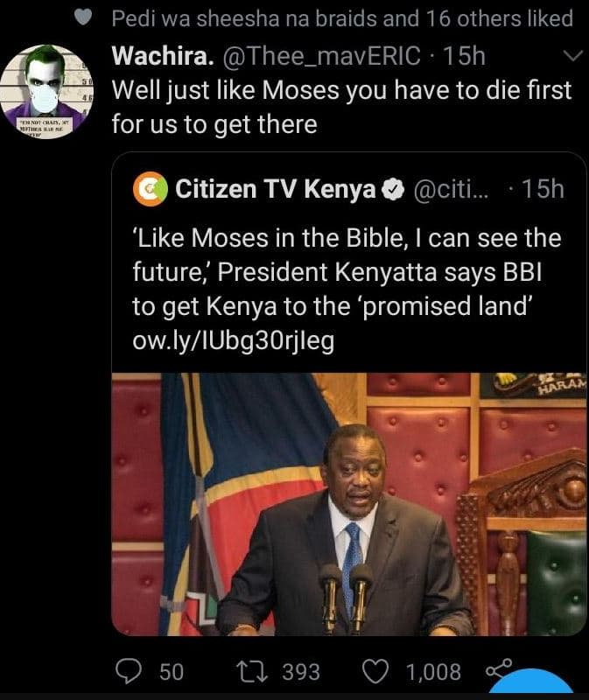This screenshot has width=589, height=700.
Task: Open Wachira's Joker profile avatar
Action: pos(47,92)
